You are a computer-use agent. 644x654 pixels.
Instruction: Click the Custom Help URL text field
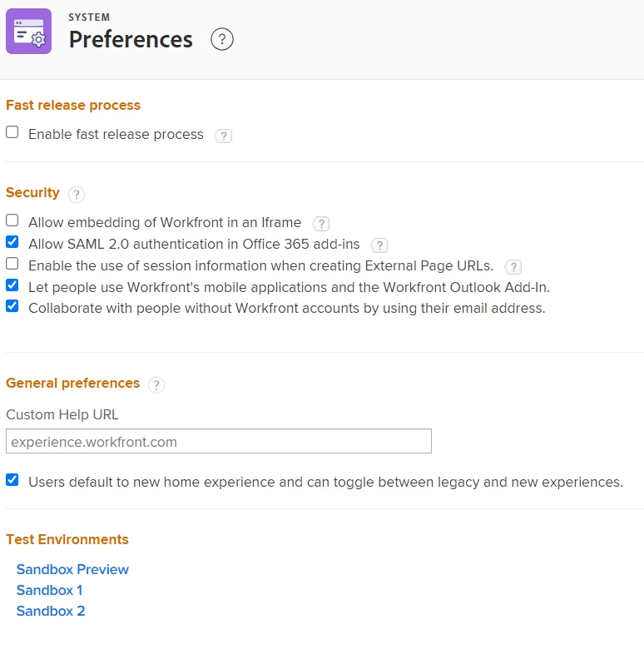219,442
